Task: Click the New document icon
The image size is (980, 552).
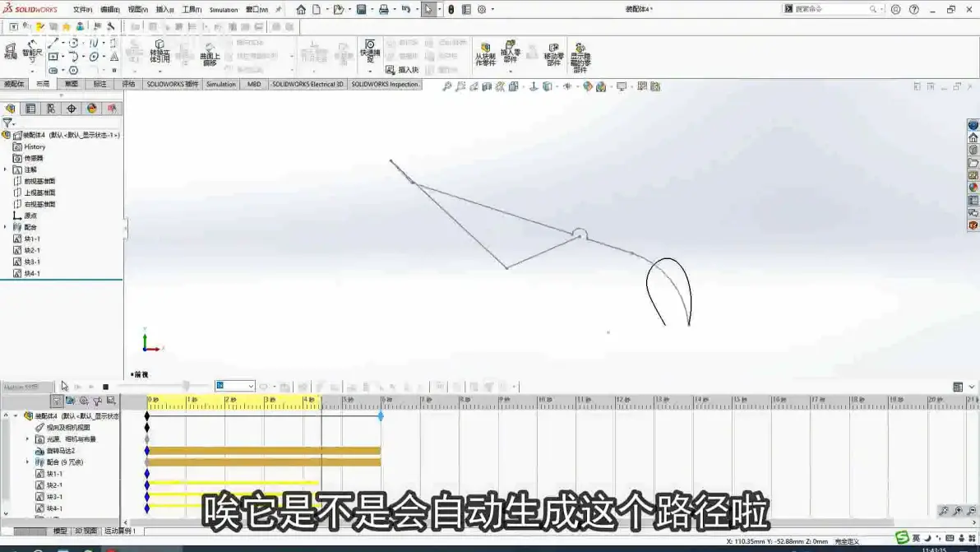Action: (317, 9)
